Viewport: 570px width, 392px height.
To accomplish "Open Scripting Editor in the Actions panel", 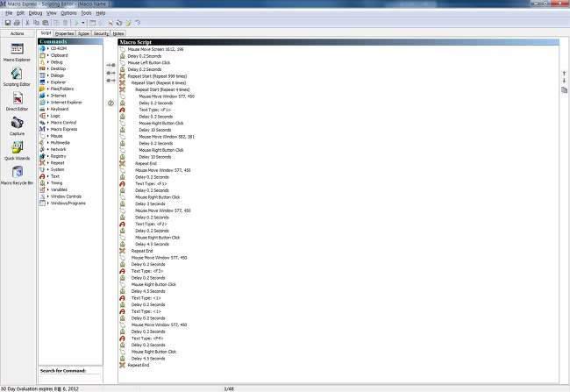I will click(17, 77).
